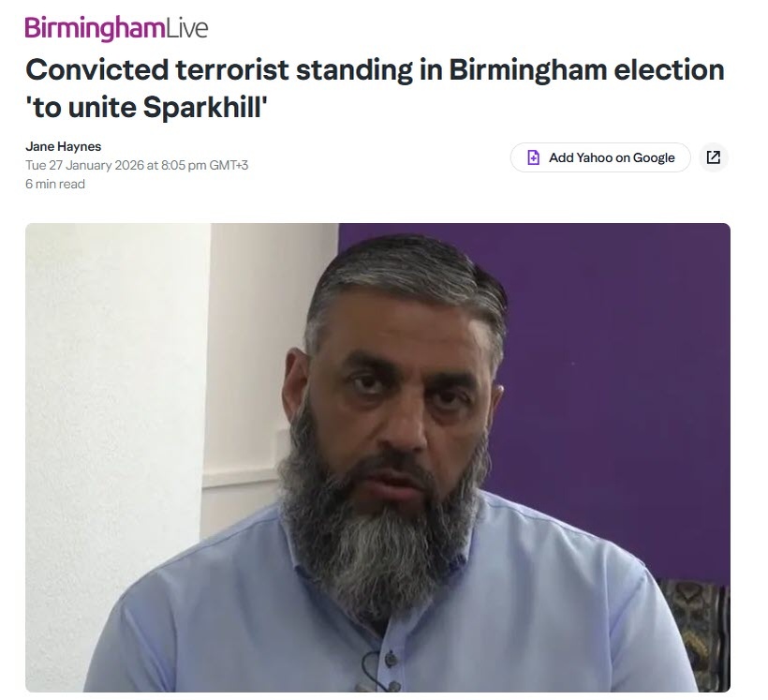768x700 pixels.
Task: Click the 'Tue 27 January 2026' timestamp
Action: (x=84, y=165)
